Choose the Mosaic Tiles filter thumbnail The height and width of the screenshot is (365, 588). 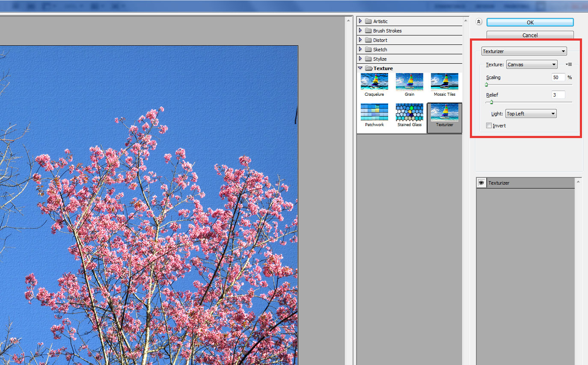[x=444, y=82]
